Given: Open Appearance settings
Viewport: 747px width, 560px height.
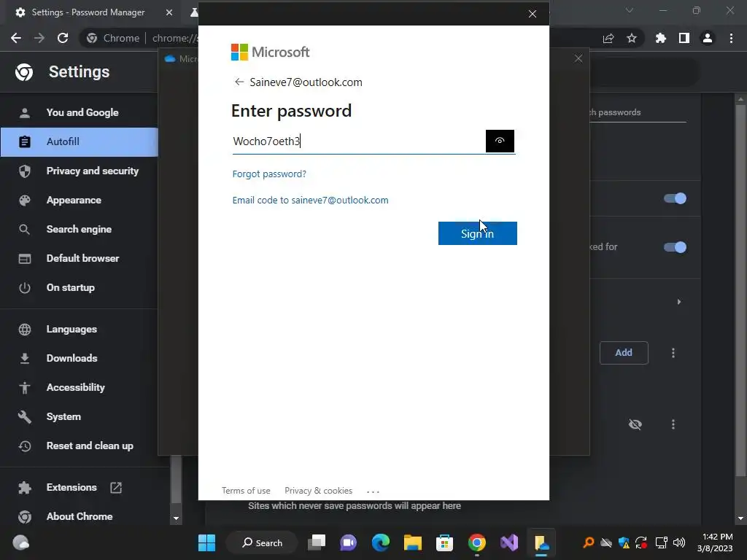Looking at the screenshot, I should click(x=79, y=200).
